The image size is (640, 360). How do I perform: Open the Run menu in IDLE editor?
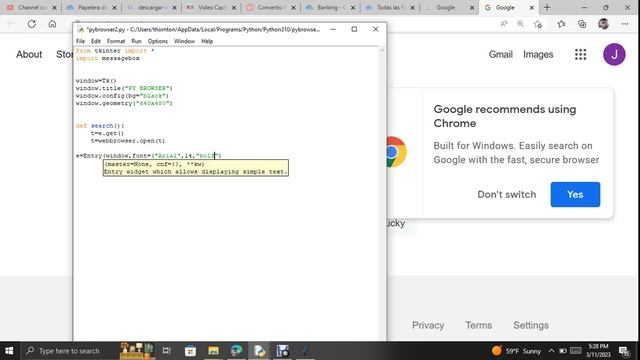click(136, 41)
